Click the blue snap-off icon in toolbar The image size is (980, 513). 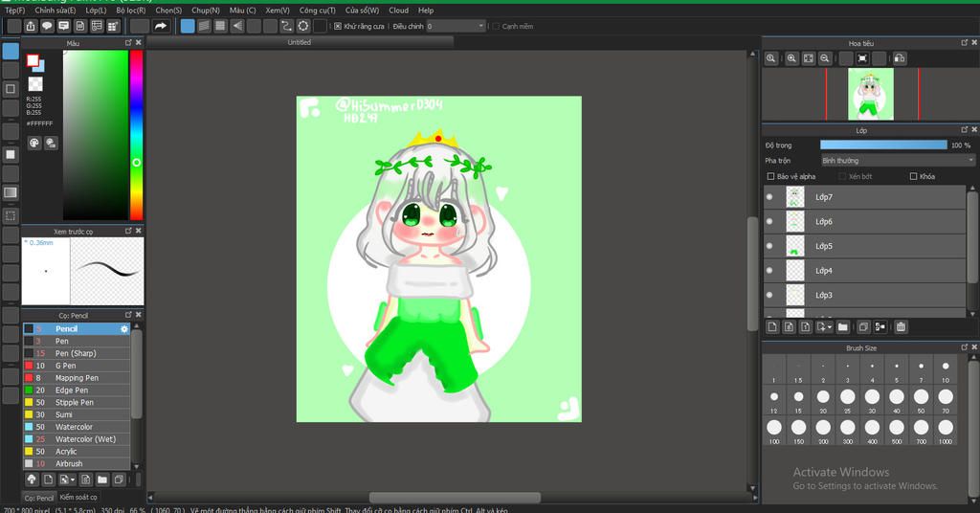[188, 26]
